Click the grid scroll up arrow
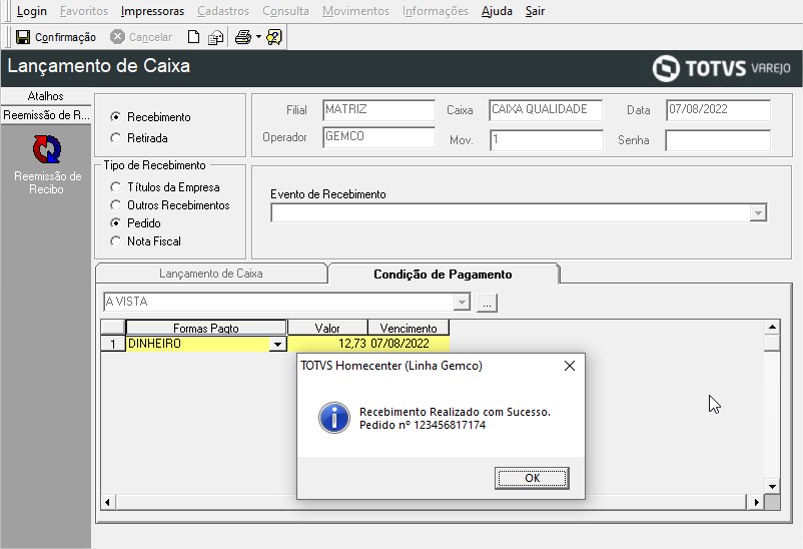Viewport: 803px width, 549px height. [772, 327]
